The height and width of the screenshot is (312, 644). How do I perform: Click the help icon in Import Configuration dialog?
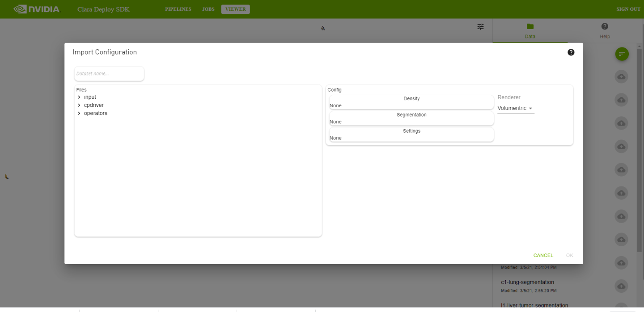point(571,52)
